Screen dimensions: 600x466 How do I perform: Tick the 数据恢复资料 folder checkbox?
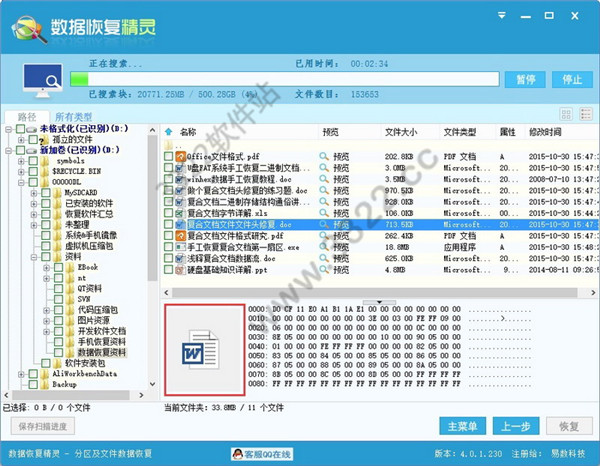click(x=59, y=352)
